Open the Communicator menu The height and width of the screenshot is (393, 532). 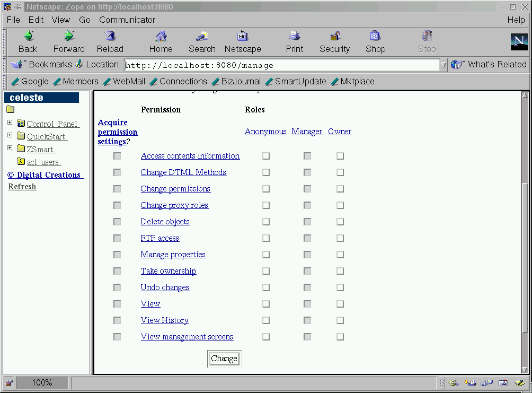(127, 20)
